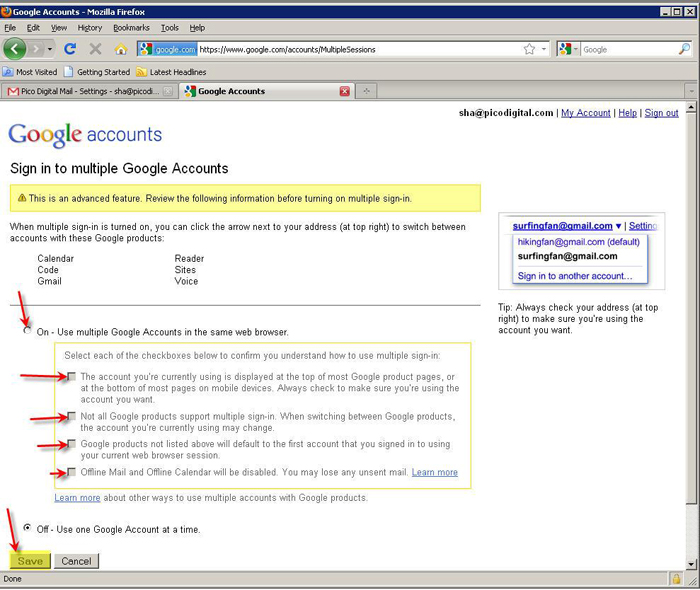Click the My Account link
700x590 pixels.
click(585, 113)
